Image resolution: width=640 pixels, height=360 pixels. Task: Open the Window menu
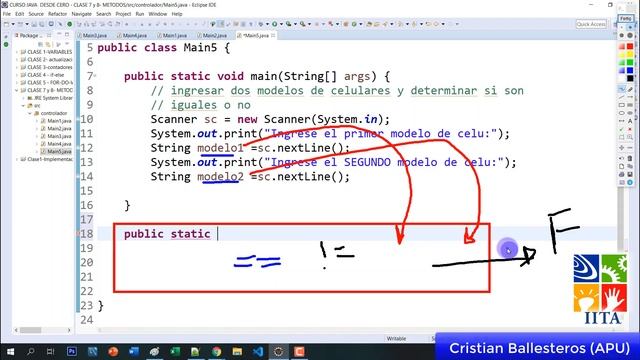click(x=158, y=14)
